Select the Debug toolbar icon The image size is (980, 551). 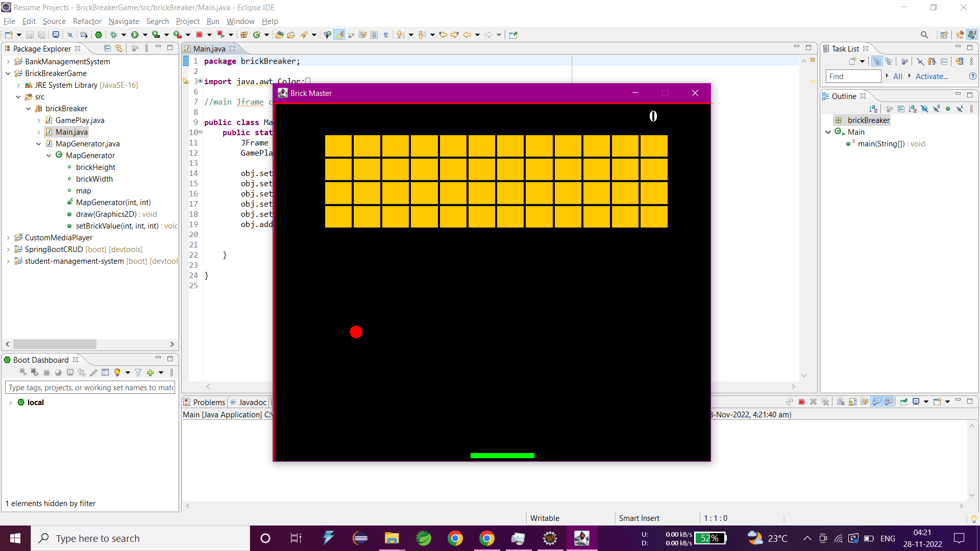pos(114,35)
